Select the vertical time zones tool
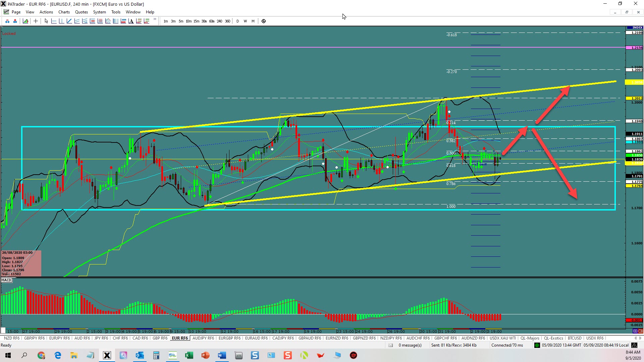This screenshot has width=644, height=362. point(115,21)
